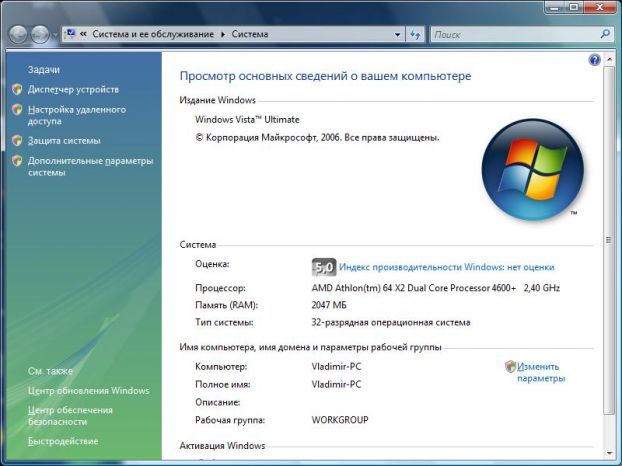This screenshot has height=466, width=622.
Task: Click "AMD Athlon(tm) 64 X2 Dual Core" processor value
Action: [436, 288]
